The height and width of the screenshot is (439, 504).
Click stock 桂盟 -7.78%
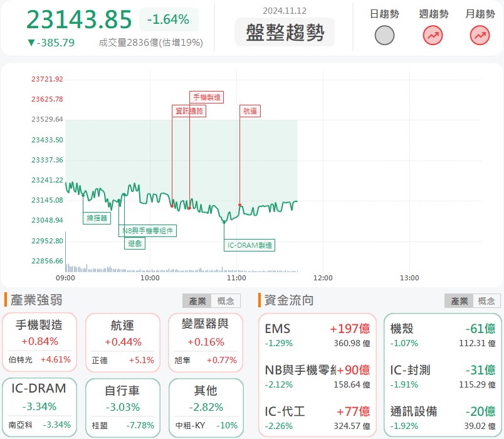coord(123,425)
